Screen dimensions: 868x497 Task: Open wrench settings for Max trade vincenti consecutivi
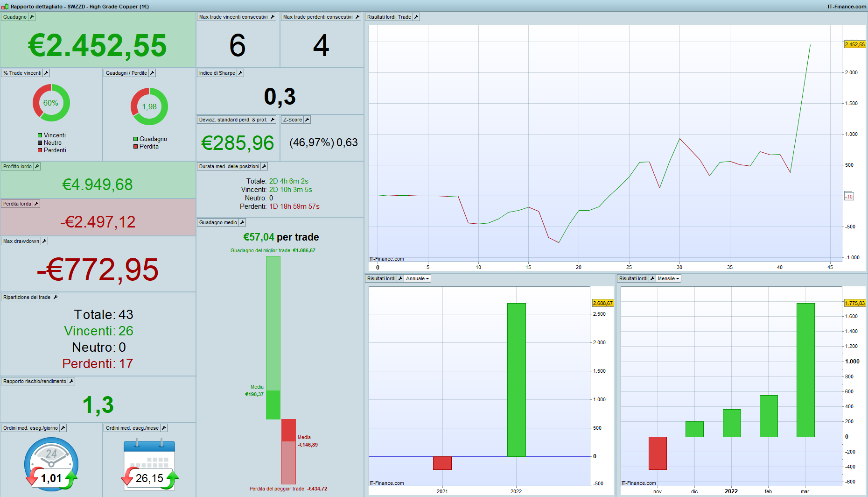(273, 17)
